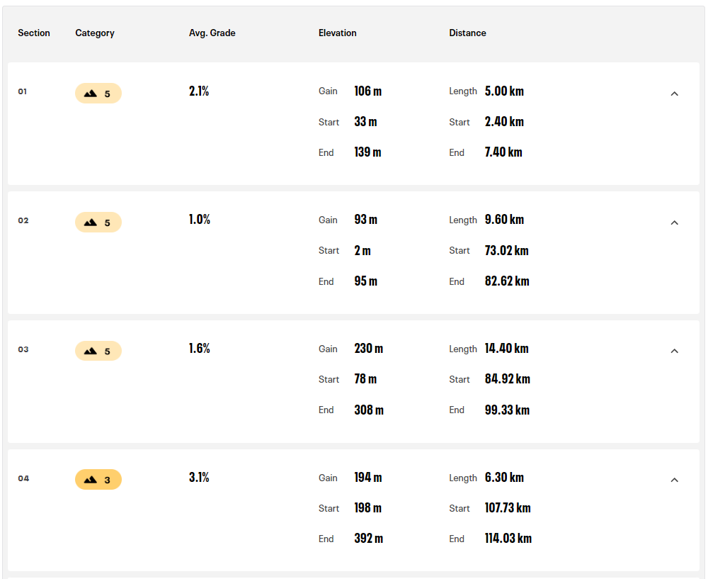Screen dimensions: 708x579
Task: Click the 106 m gain in section 01
Action: point(368,91)
